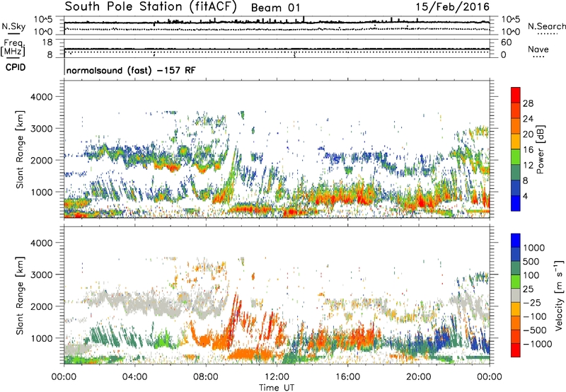Screen dimensions: 566x392
Task: Click velocity panel 'Slant Range [km]' label
Action: [20, 296]
